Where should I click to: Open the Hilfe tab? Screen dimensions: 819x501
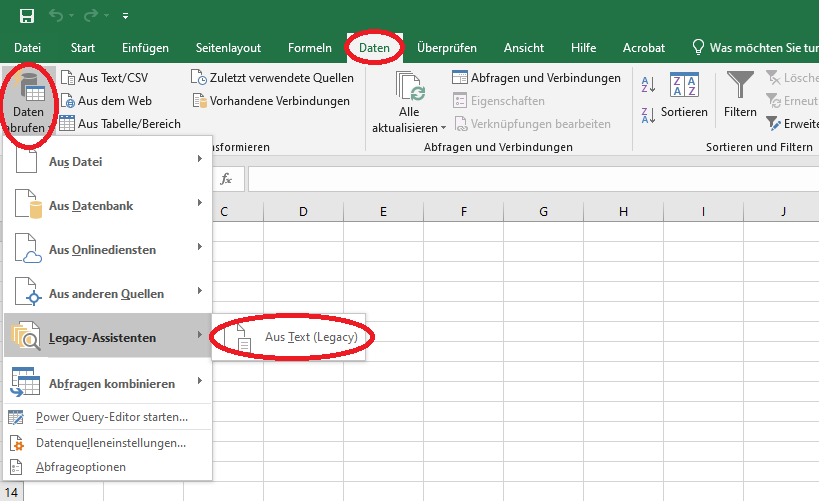(583, 48)
